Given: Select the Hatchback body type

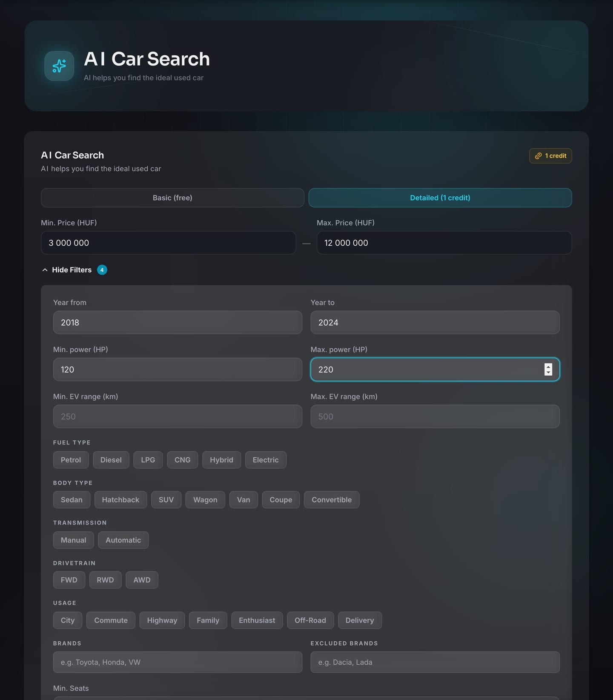Looking at the screenshot, I should coord(120,500).
